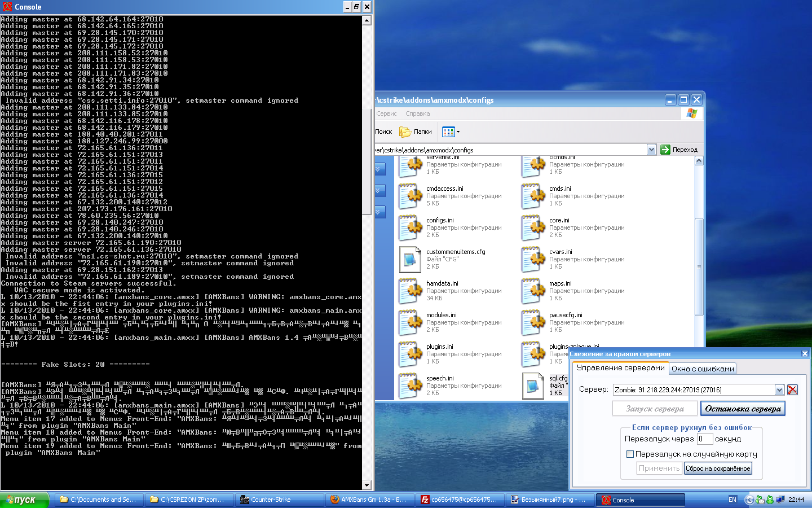Switch to the C:\CSREZON ZP folder taskbar item

[189, 500]
